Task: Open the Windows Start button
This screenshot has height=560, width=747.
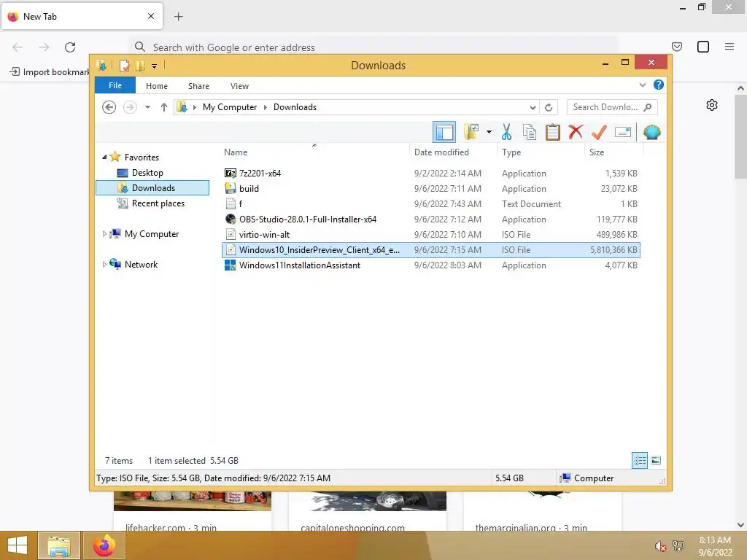Action: (18, 545)
